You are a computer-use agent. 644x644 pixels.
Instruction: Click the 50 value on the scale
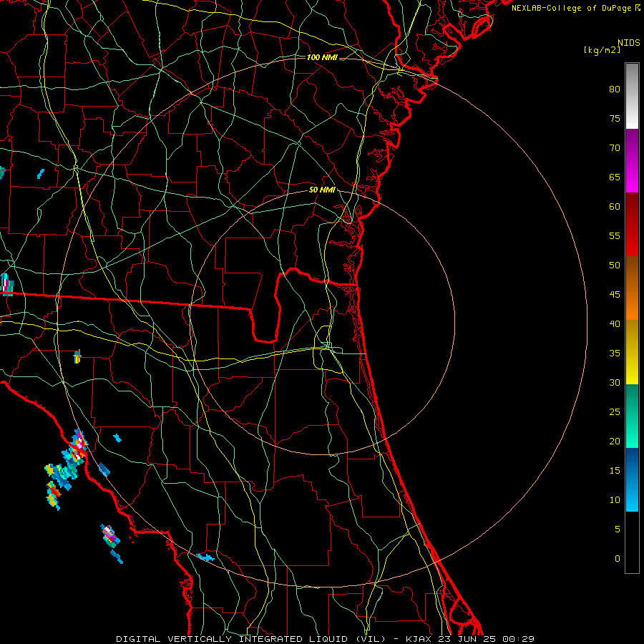coord(615,265)
